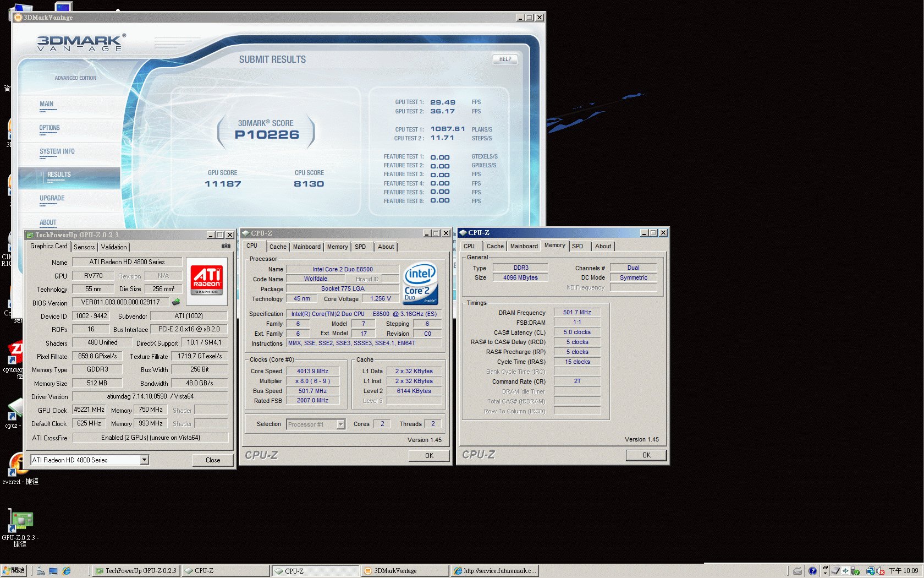
Task: Open the SPD tab in left CPU-Z window
Action: point(360,247)
